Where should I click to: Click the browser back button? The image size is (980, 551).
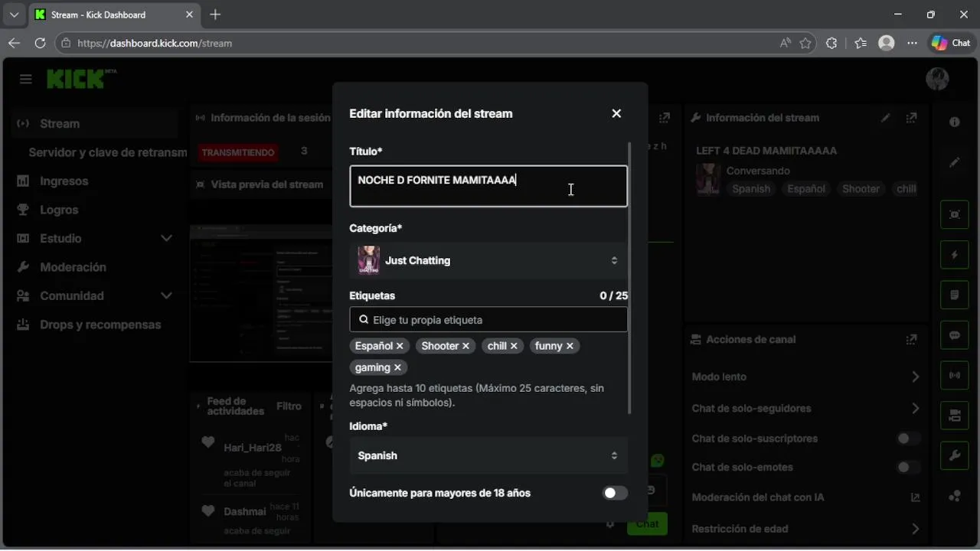[x=14, y=44]
